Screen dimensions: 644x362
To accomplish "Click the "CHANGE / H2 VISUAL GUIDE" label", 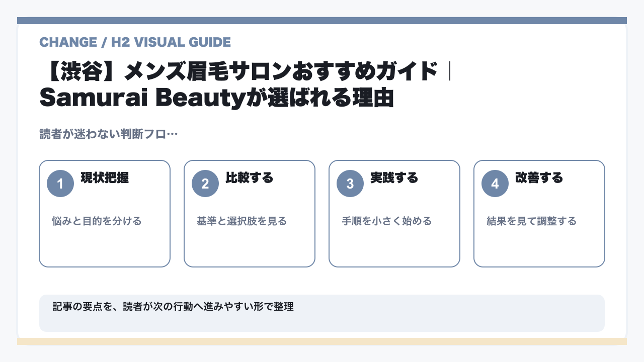I will tap(135, 42).
